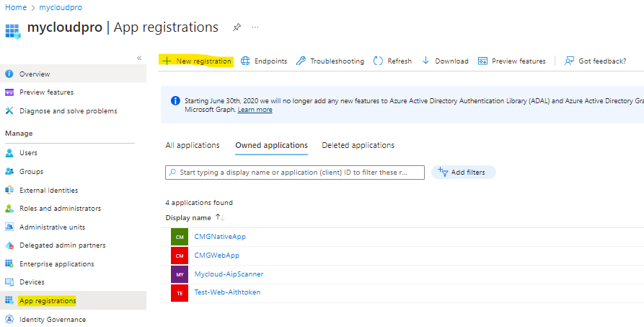Image resolution: width=644 pixels, height=327 pixels.
Task: Click the Roles and administrators icon
Action: pos(9,209)
